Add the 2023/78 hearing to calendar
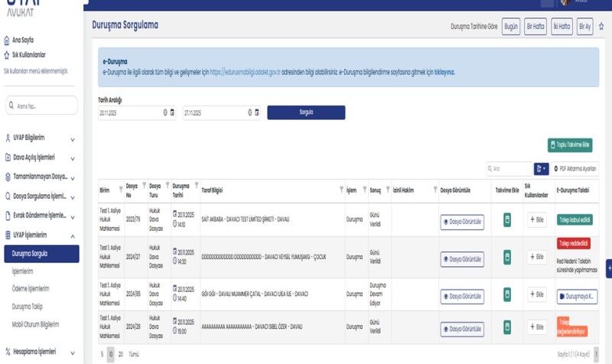The height and width of the screenshot is (364, 612). (x=505, y=220)
